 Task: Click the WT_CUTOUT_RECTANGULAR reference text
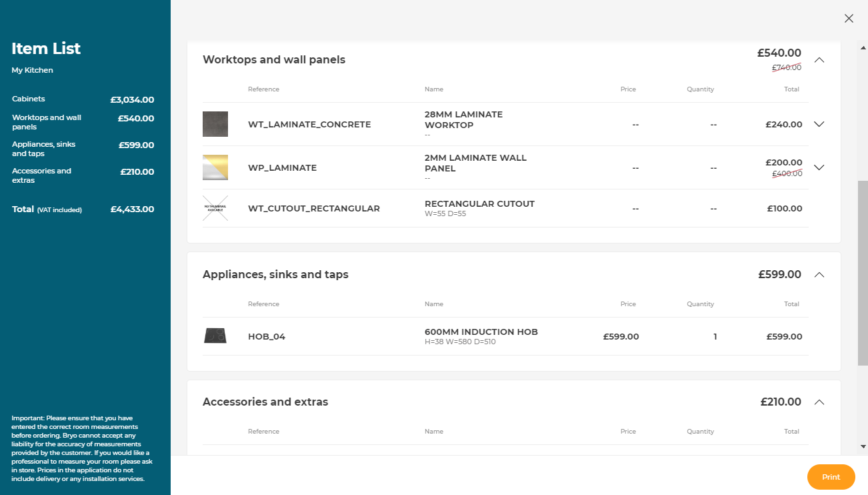(x=313, y=209)
